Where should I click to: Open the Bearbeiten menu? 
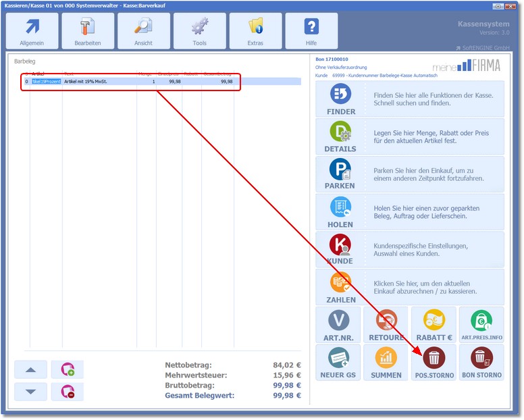(88, 31)
